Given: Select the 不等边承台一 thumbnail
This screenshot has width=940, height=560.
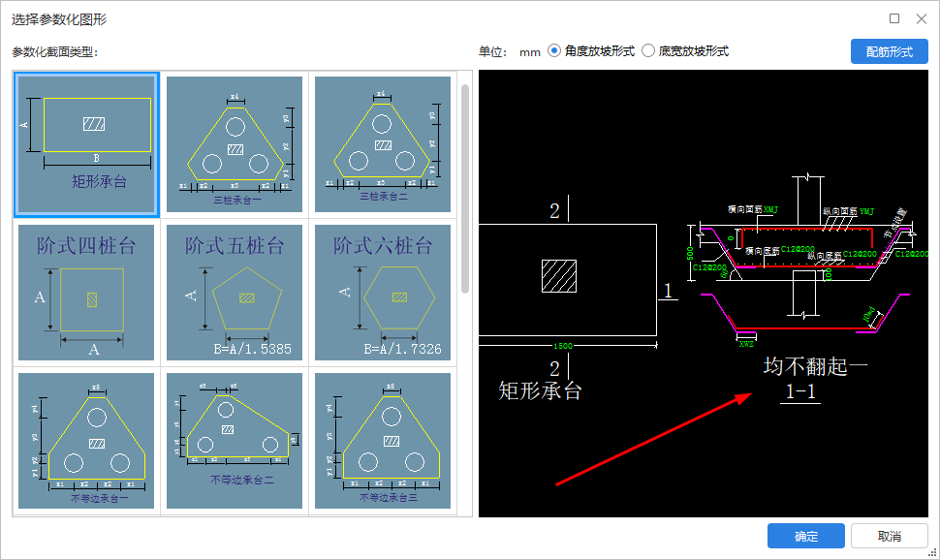Looking at the screenshot, I should point(86,441).
